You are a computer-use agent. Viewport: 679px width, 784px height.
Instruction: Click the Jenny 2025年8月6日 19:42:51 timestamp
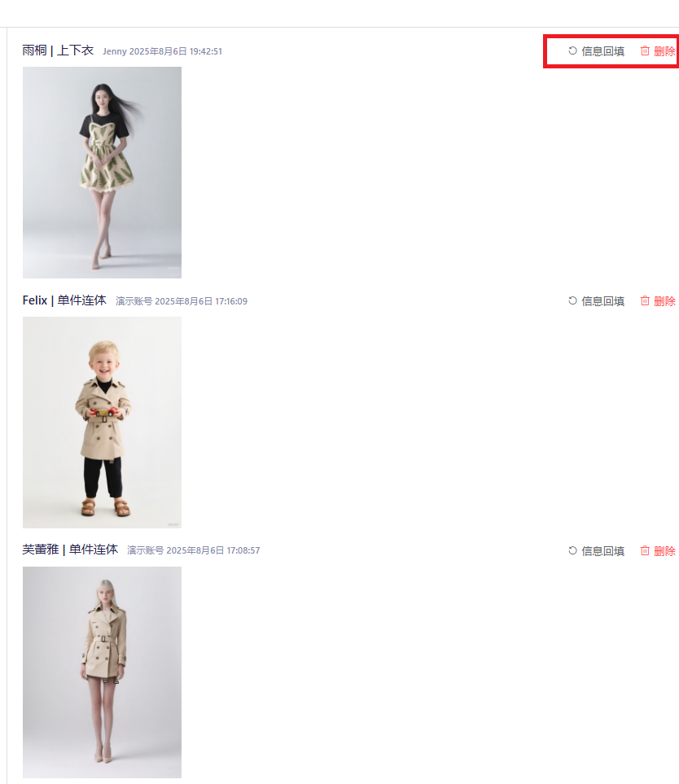(163, 51)
